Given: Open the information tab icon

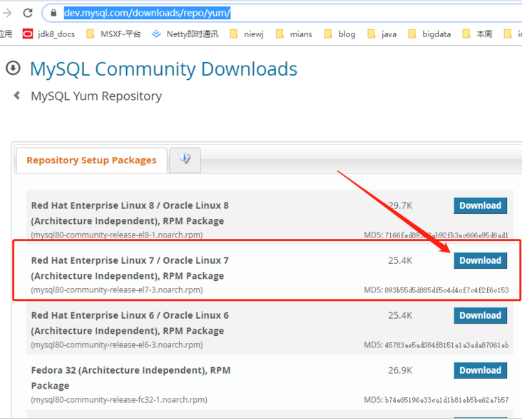Looking at the screenshot, I should click(x=185, y=159).
